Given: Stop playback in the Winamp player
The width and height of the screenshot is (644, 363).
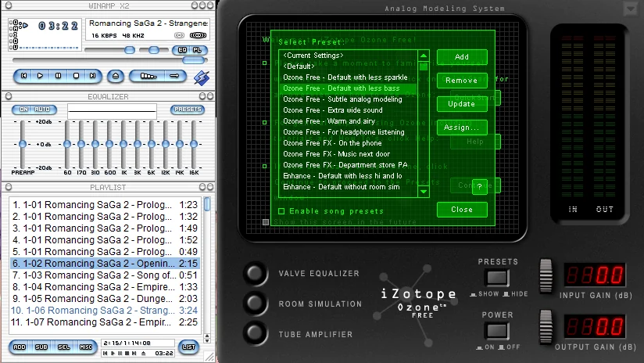Looking at the screenshot, I should pos(76,76).
